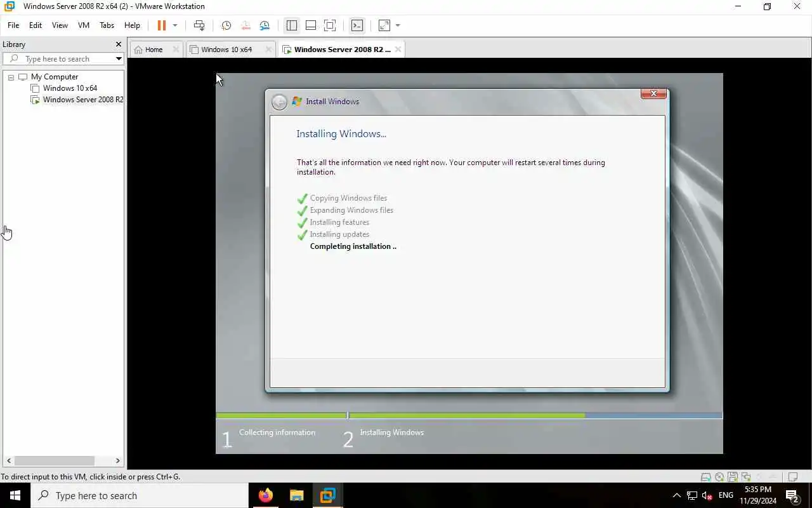
Task: Close the Home tab
Action: point(176,50)
